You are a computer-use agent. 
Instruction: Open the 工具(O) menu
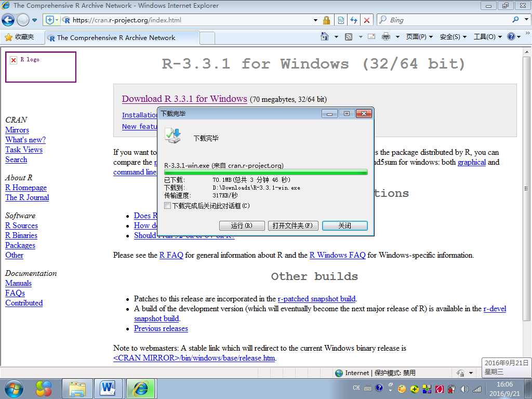click(487, 37)
